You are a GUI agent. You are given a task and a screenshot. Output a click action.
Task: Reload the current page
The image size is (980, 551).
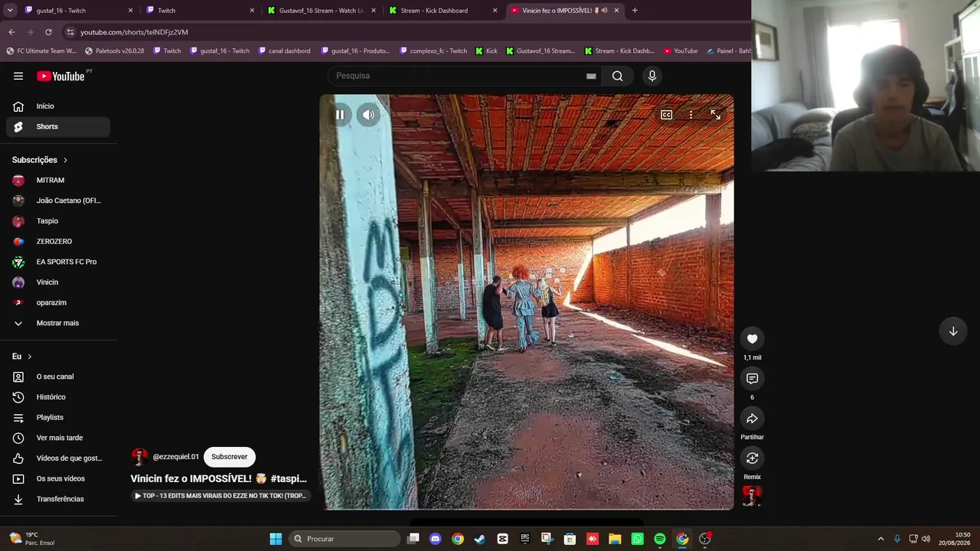coord(48,32)
